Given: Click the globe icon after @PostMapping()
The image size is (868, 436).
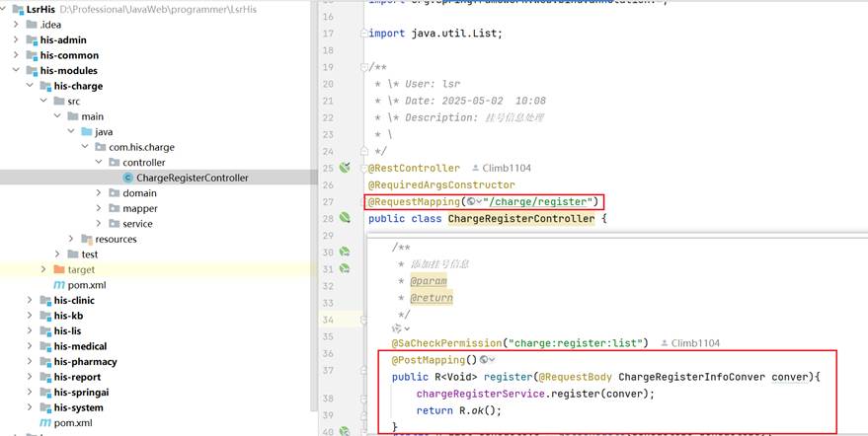Looking at the screenshot, I should click(484, 360).
